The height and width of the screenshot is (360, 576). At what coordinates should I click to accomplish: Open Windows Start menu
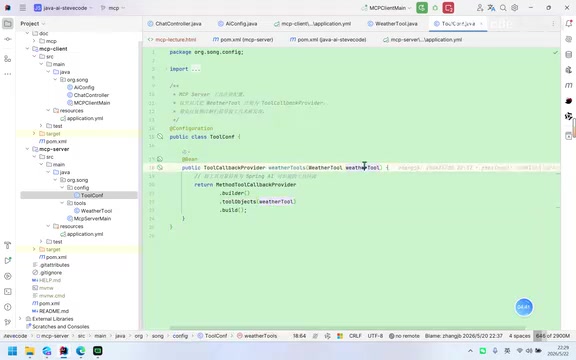pos(12,351)
